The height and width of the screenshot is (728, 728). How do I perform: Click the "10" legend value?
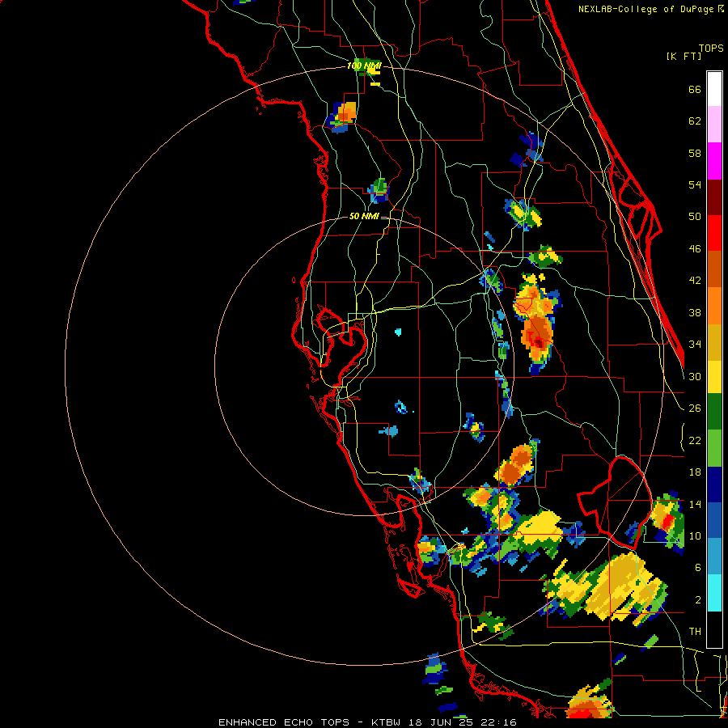[x=695, y=535]
